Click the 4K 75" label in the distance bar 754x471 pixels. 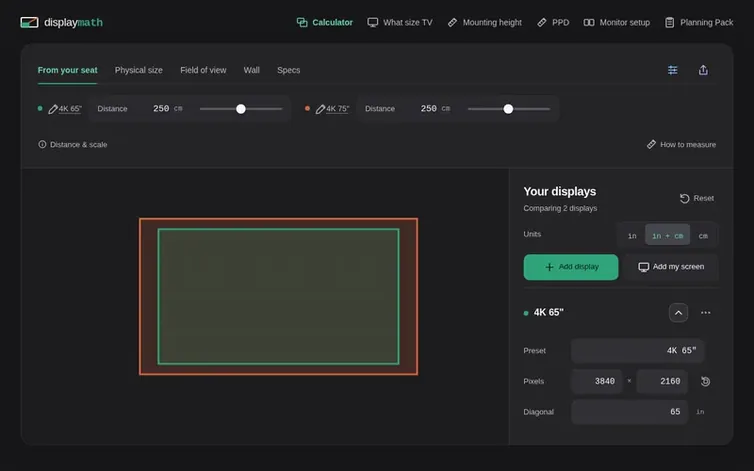pyautogui.click(x=338, y=109)
